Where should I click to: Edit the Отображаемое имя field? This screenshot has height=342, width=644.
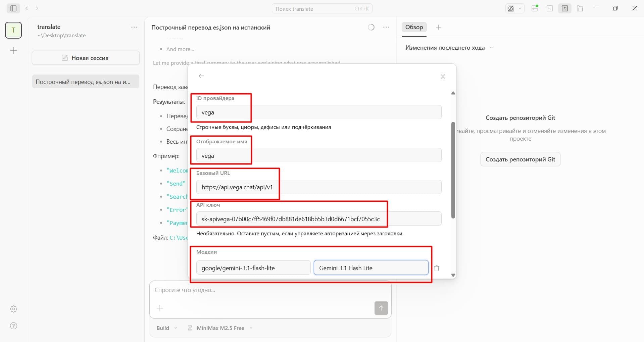[x=319, y=155]
